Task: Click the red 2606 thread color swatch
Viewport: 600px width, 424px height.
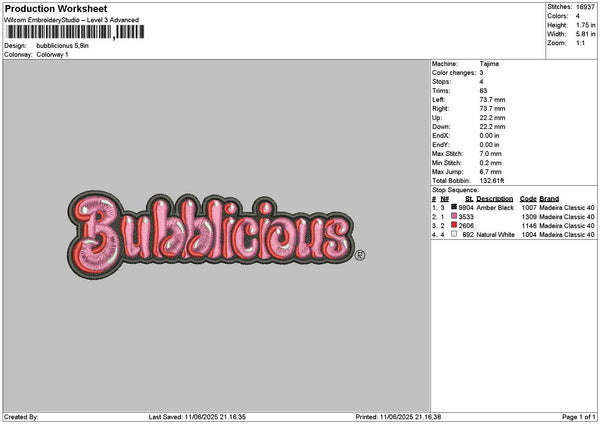Action: point(454,225)
